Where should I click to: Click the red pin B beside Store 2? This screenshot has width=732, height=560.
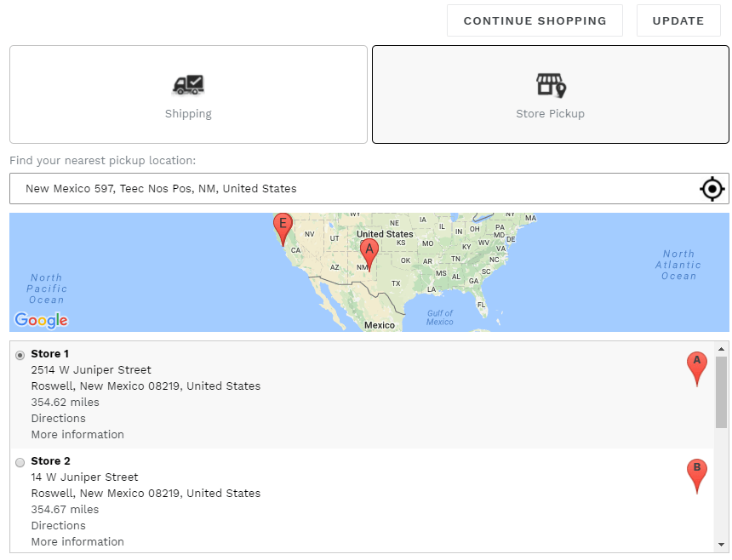697,476
